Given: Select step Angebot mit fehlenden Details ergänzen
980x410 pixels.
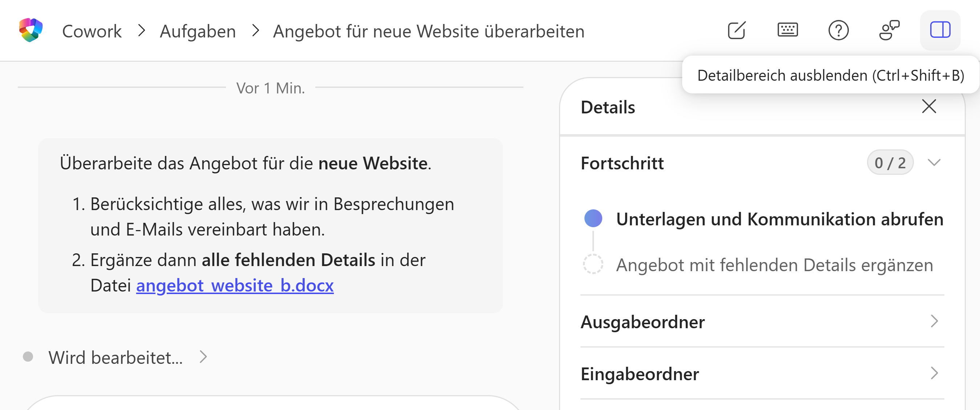Looking at the screenshot, I should pos(774,265).
